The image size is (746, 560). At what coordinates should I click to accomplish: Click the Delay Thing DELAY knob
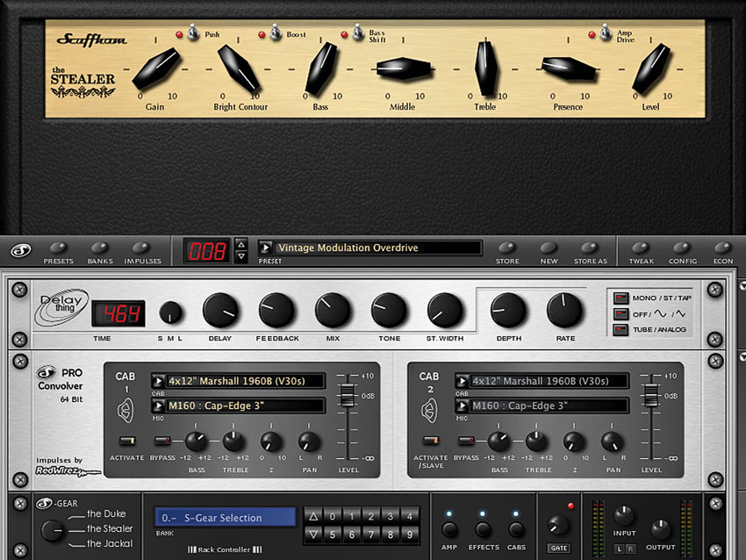(220, 311)
